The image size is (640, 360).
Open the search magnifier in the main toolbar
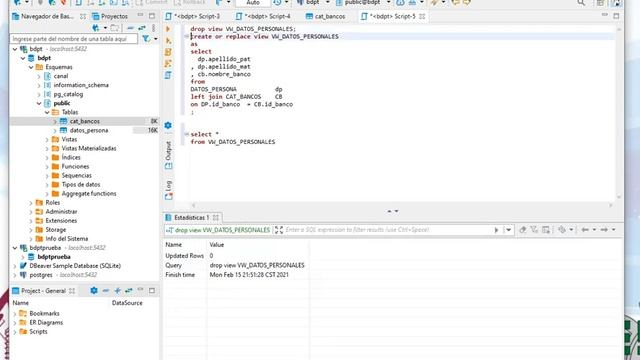click(x=581, y=3)
